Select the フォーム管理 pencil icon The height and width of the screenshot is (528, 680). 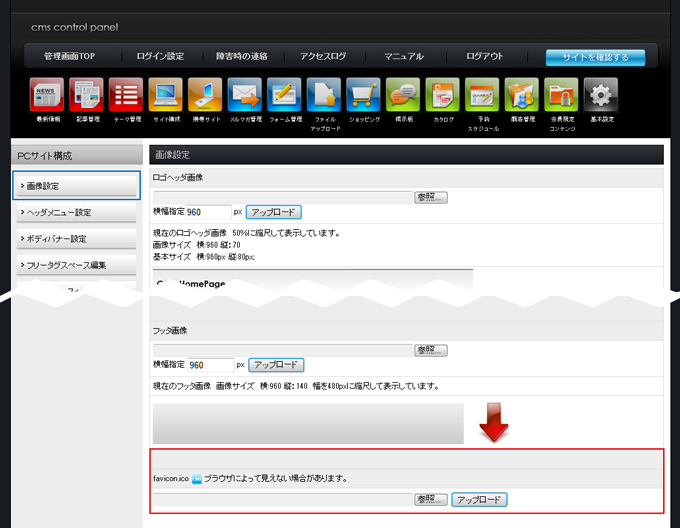click(285, 95)
